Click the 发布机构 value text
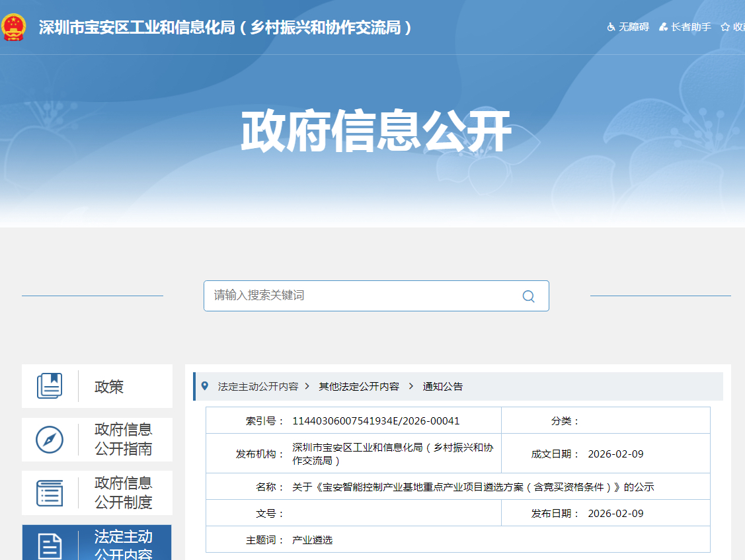Screen dimensions: 745x560 click(x=393, y=454)
